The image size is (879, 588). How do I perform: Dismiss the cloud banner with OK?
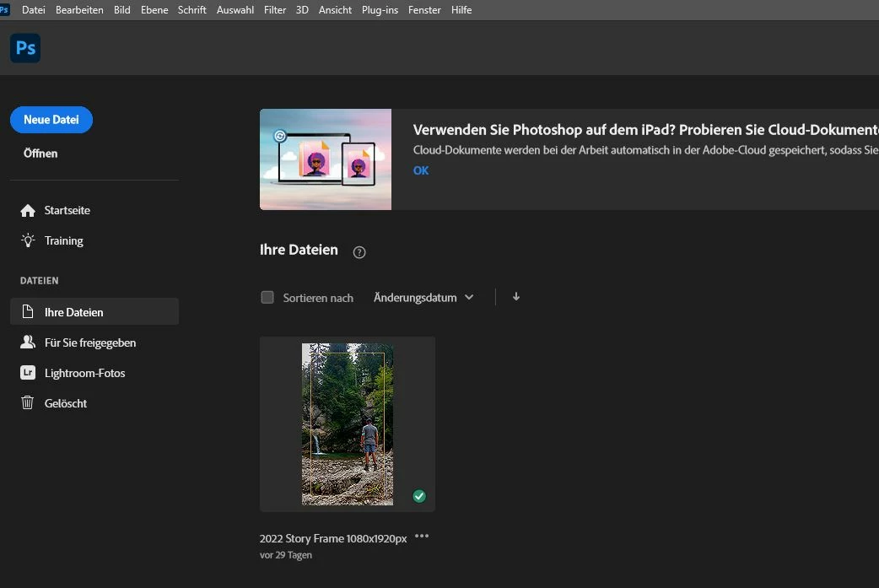[421, 170]
